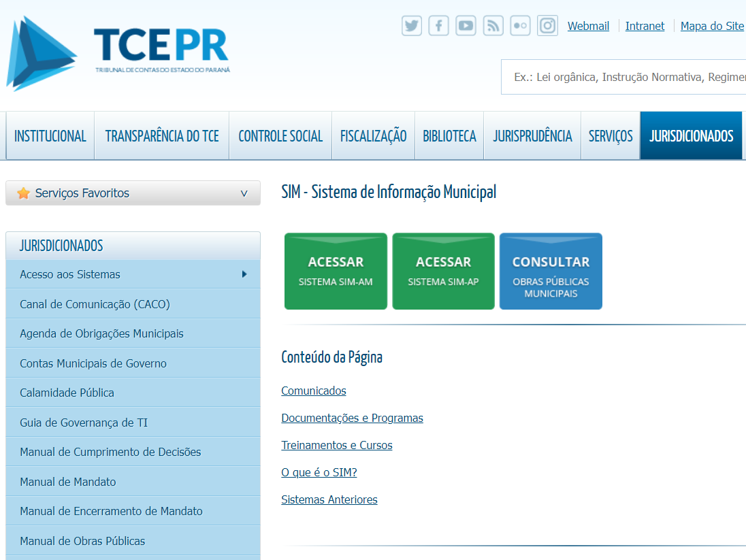Viewport: 746px width, 560px height.
Task: Open the Flickr icon in header
Action: [520, 26]
